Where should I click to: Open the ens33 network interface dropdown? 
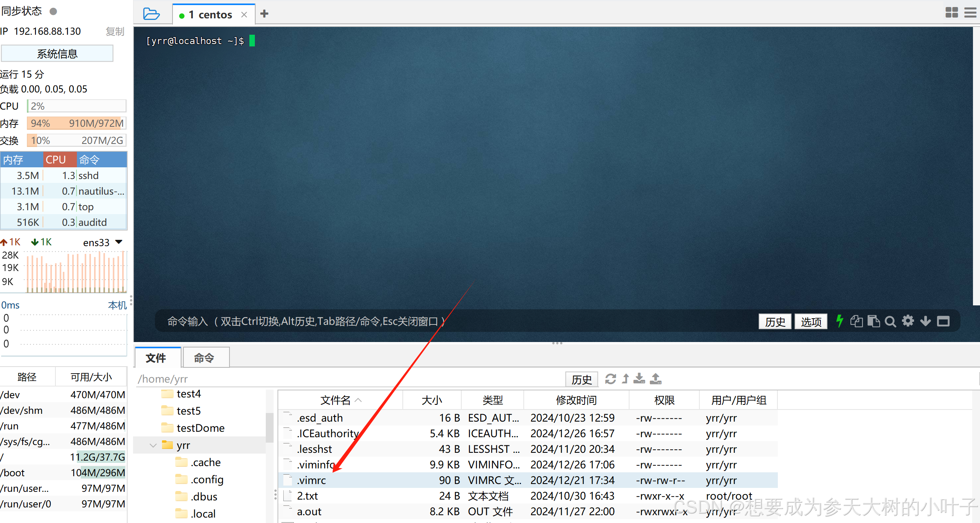pos(119,242)
